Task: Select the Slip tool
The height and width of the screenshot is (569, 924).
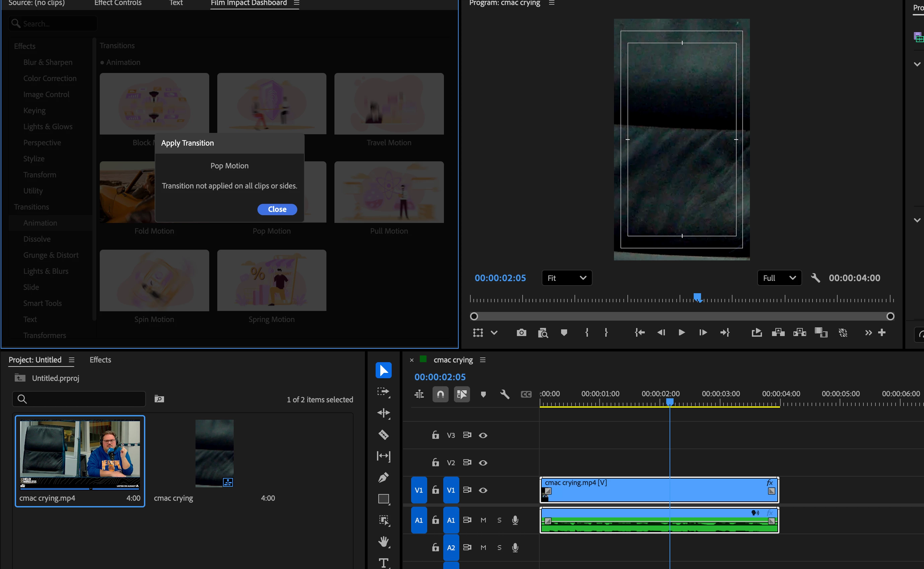Action: point(383,456)
